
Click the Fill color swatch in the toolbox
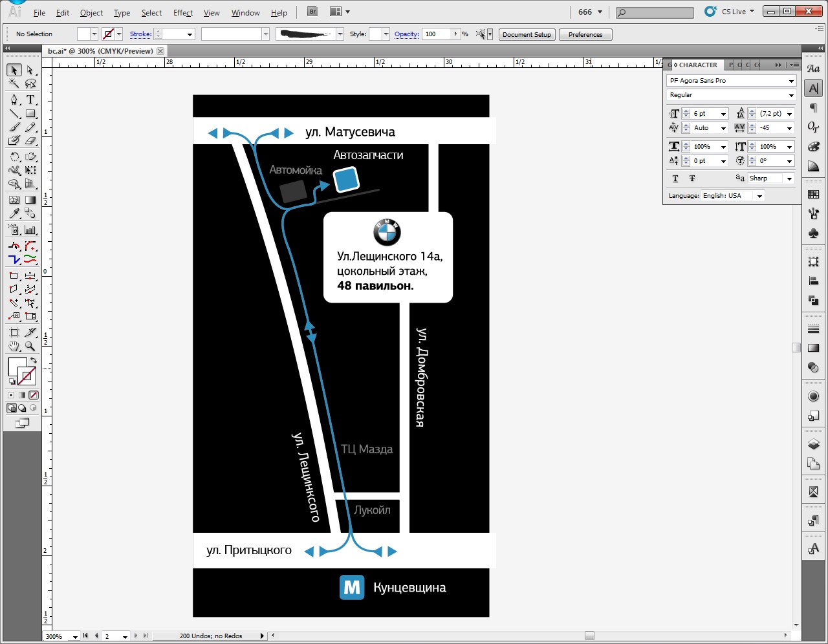(x=17, y=367)
